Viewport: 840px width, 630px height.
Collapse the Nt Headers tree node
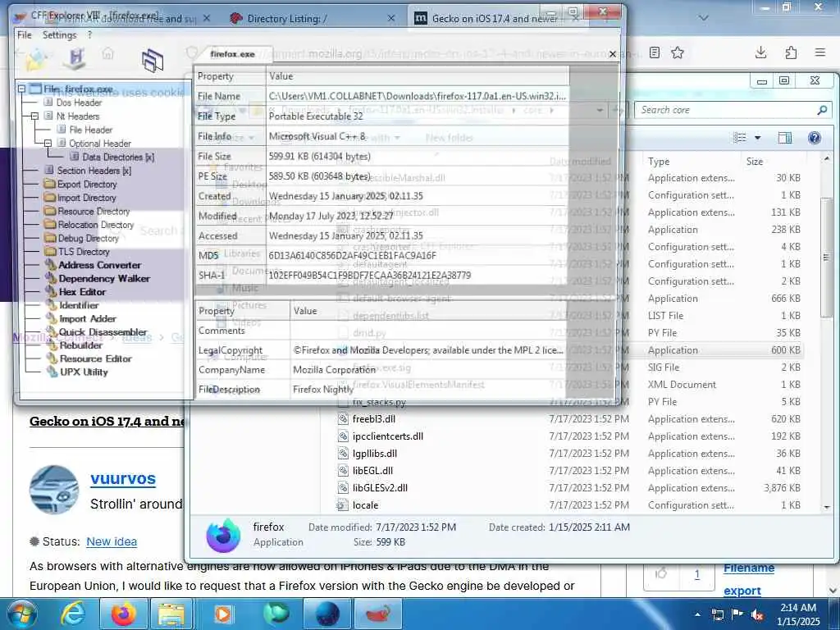[34, 116]
